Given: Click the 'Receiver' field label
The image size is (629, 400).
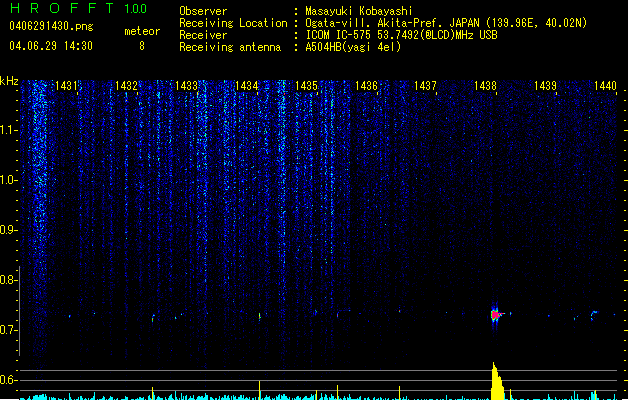Looking at the screenshot, I should tap(203, 35).
